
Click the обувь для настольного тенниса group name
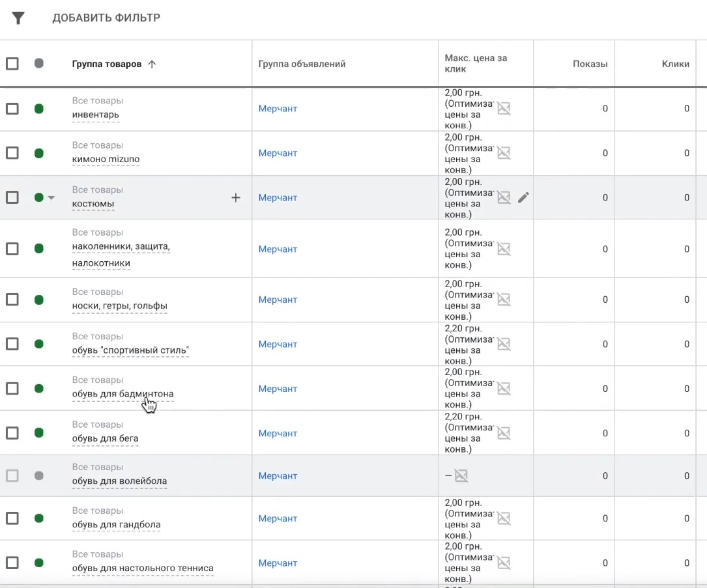pos(143,568)
